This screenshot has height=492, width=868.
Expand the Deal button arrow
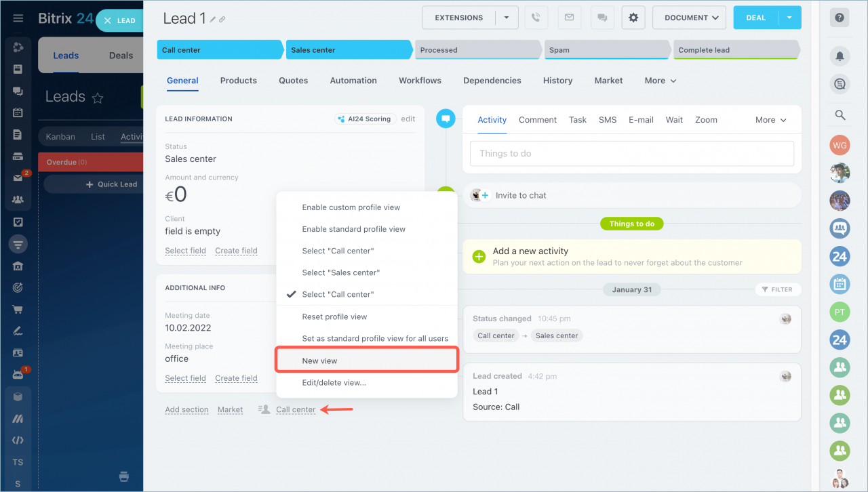[x=790, y=18]
